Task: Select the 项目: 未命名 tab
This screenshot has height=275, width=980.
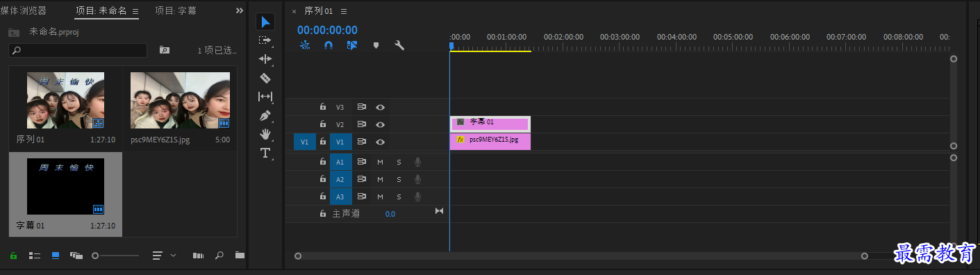Action: (x=101, y=10)
